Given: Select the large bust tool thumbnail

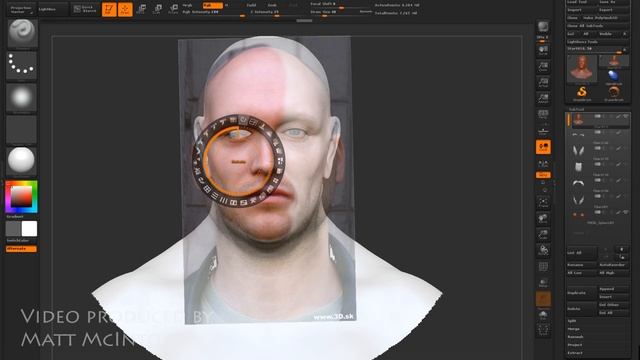Looking at the screenshot, I should (x=582, y=69).
